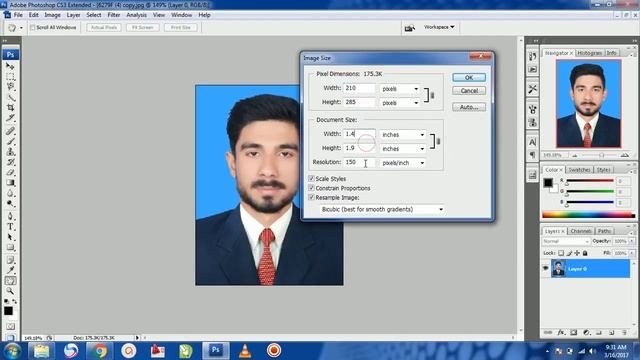Screen dimensions: 640x360
Task: Enable Scroll All Windows checkbox
Action: [x=33, y=27]
